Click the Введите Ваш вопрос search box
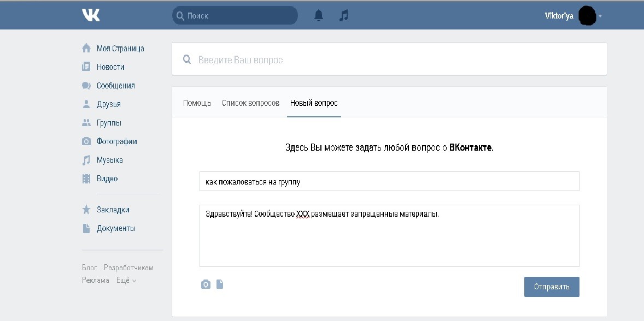 pyautogui.click(x=389, y=60)
